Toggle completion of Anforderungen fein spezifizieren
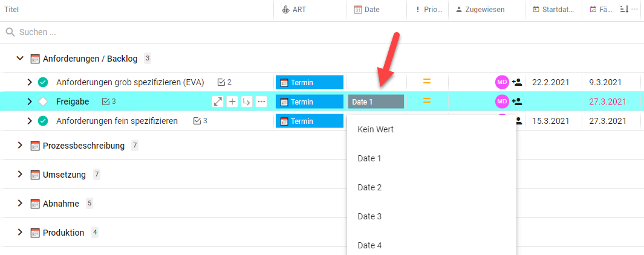The image size is (644, 255). (x=43, y=121)
